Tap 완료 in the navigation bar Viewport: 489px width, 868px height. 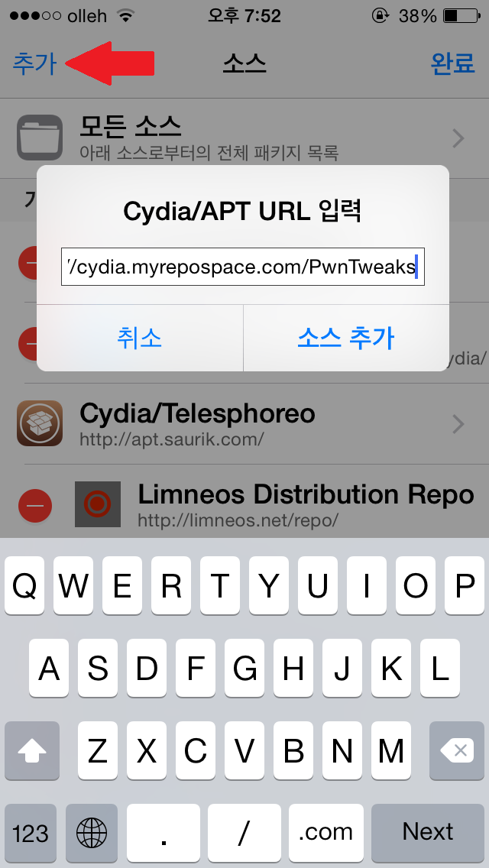452,63
